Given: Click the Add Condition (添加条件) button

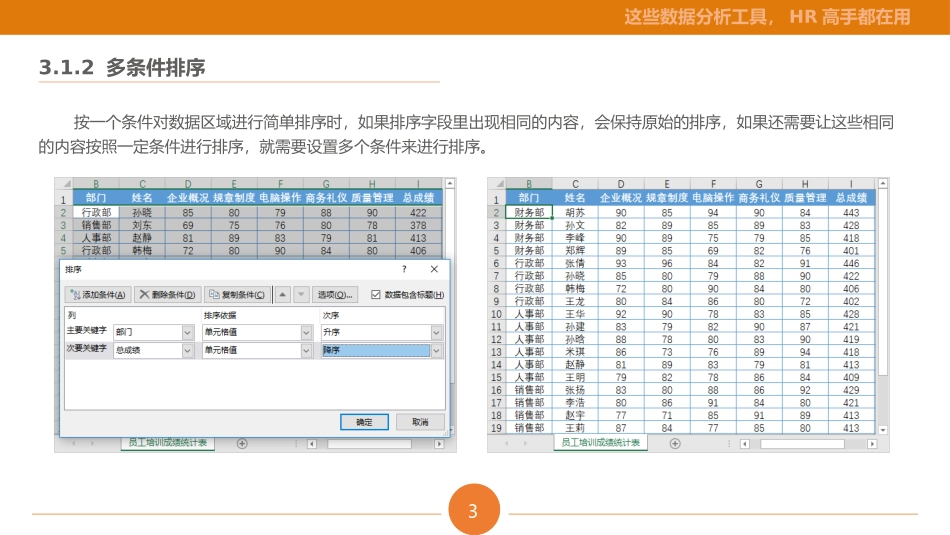Looking at the screenshot, I should click(x=98, y=295).
